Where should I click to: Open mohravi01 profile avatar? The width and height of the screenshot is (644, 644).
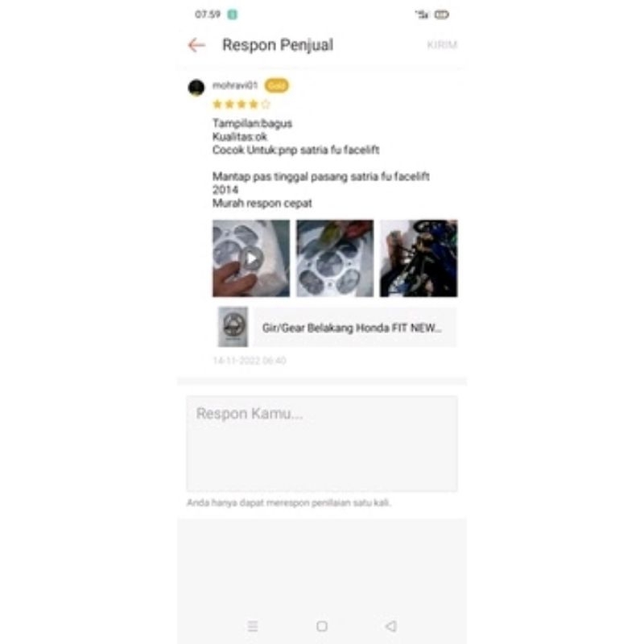tap(196, 88)
